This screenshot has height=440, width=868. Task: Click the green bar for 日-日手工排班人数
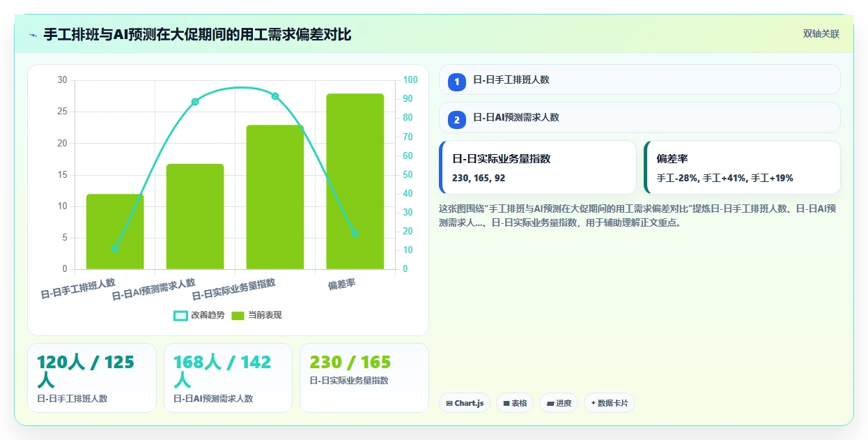115,232
